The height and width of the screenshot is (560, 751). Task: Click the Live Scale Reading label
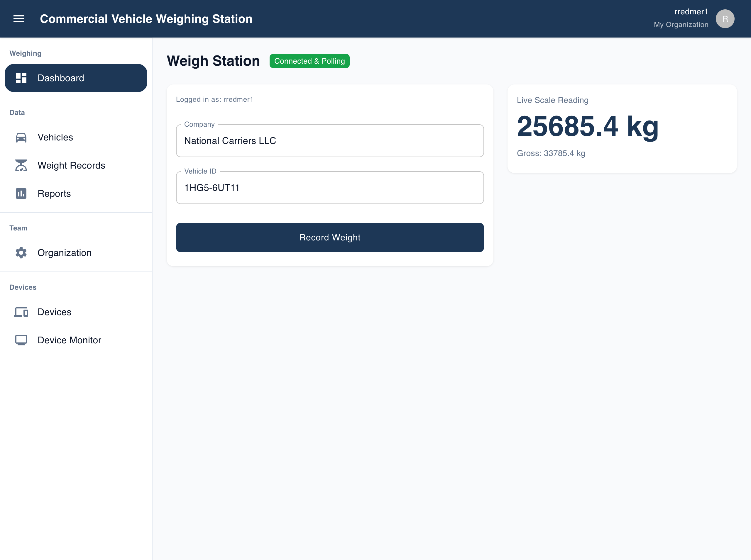click(x=552, y=100)
